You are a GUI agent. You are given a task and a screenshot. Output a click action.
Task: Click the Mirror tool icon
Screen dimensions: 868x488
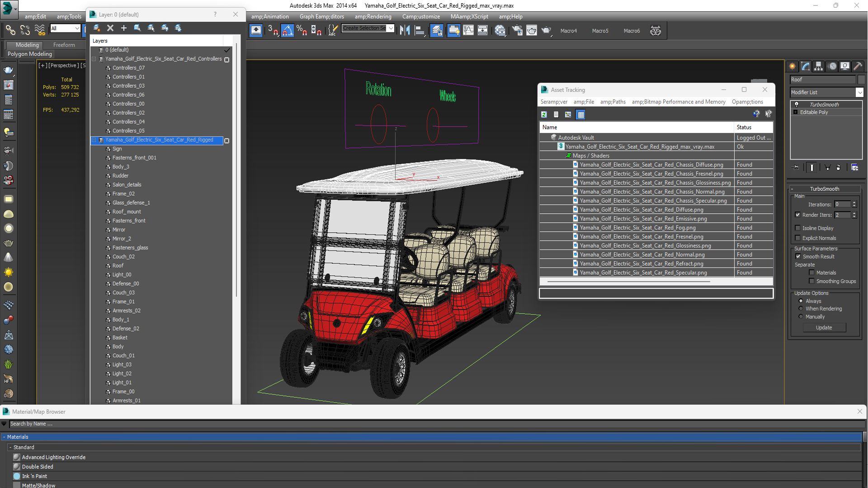click(405, 31)
